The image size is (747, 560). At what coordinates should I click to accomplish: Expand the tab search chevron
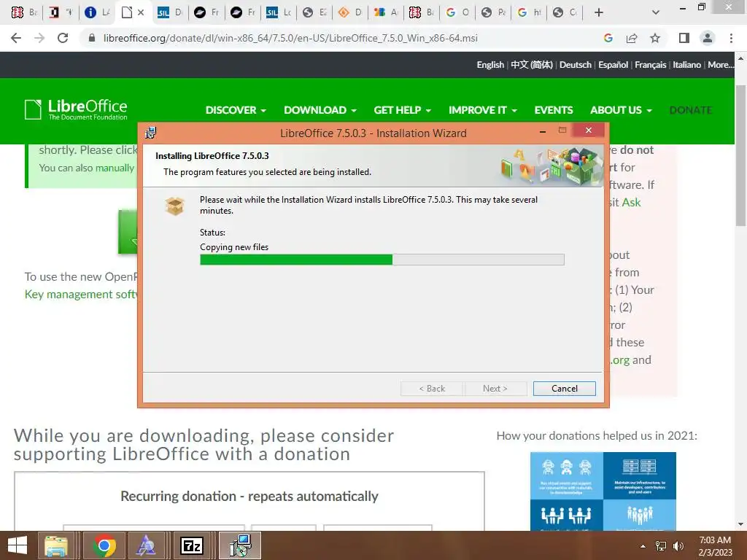656,12
